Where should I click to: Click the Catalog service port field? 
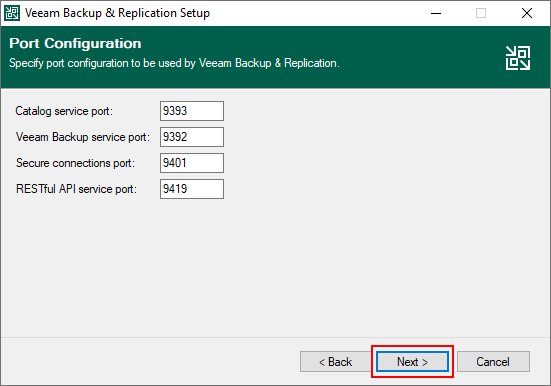click(x=192, y=111)
